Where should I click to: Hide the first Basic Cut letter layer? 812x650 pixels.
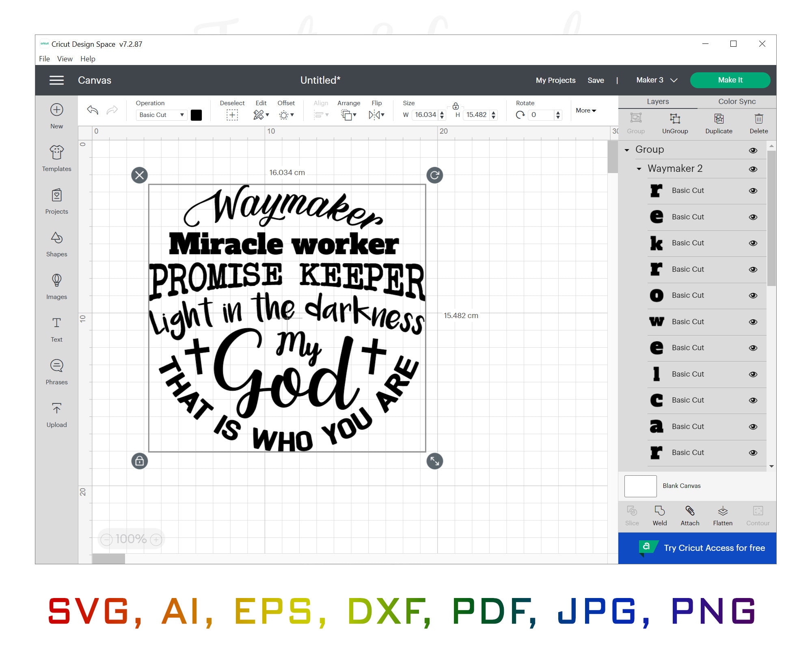click(753, 191)
